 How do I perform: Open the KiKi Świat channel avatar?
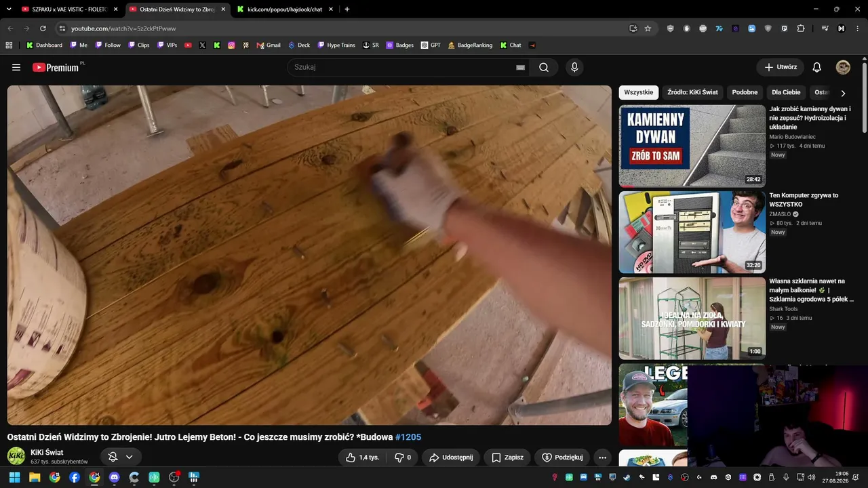[16, 456]
